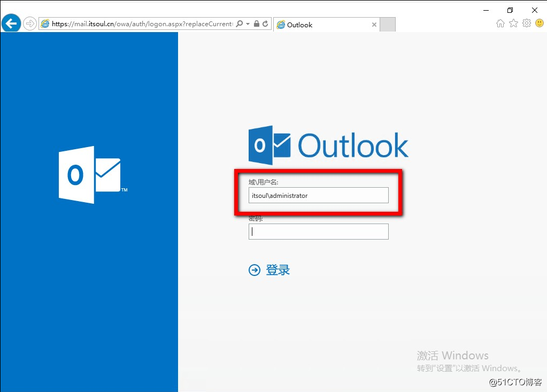Viewport: 547px width, 392px height.
Task: Open Favorites star icon
Action: 513,24
